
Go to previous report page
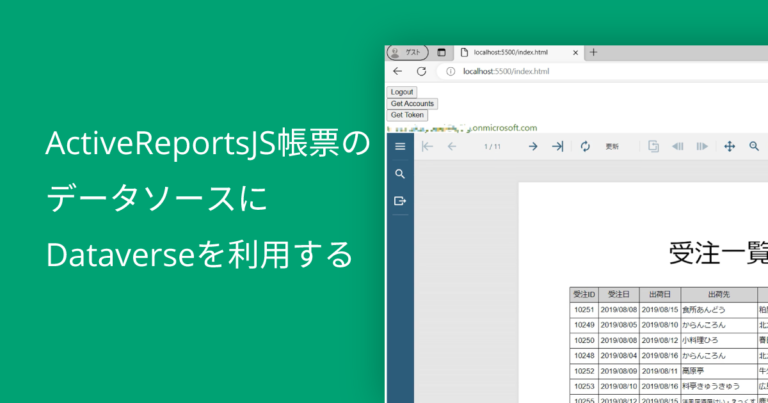pyautogui.click(x=452, y=146)
